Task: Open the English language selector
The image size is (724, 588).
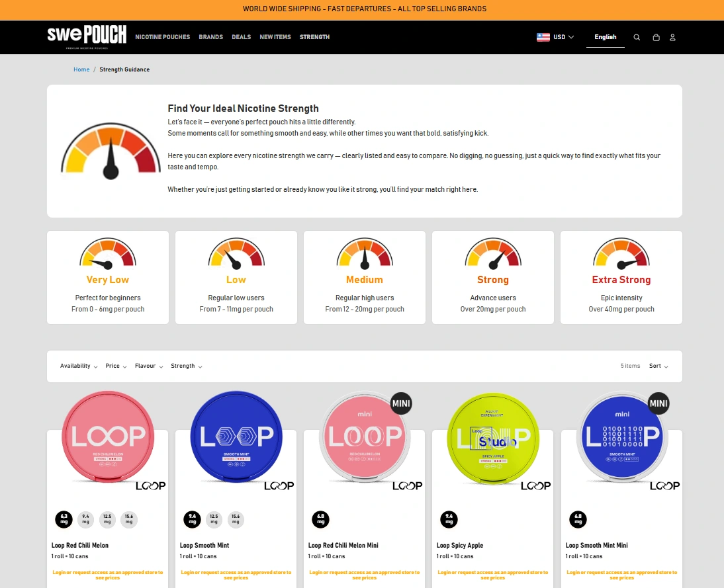Action: click(606, 37)
